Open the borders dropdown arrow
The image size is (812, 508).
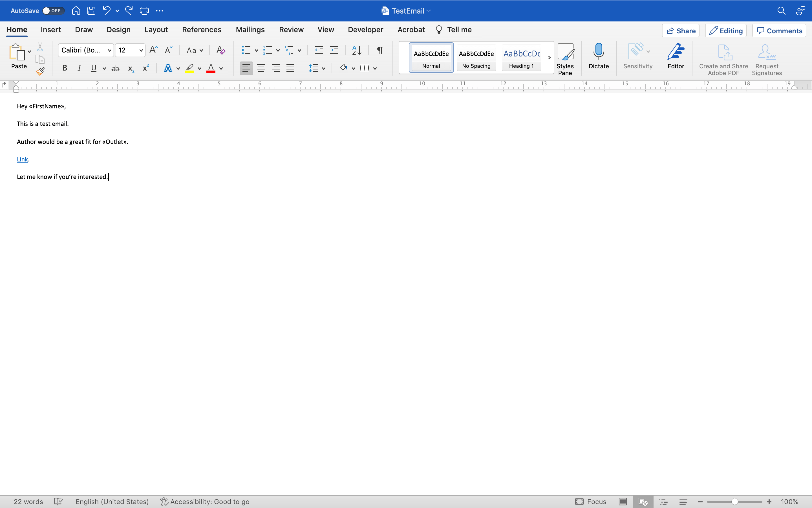pyautogui.click(x=375, y=69)
